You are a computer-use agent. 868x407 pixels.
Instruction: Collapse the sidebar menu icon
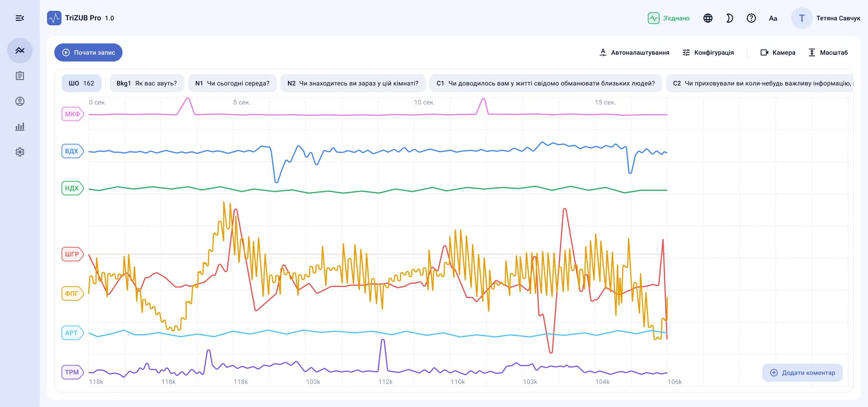(x=20, y=18)
